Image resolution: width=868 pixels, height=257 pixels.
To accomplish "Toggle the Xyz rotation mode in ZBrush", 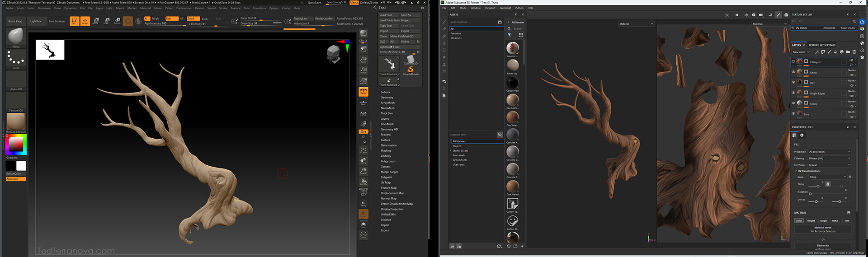I will pos(363,131).
